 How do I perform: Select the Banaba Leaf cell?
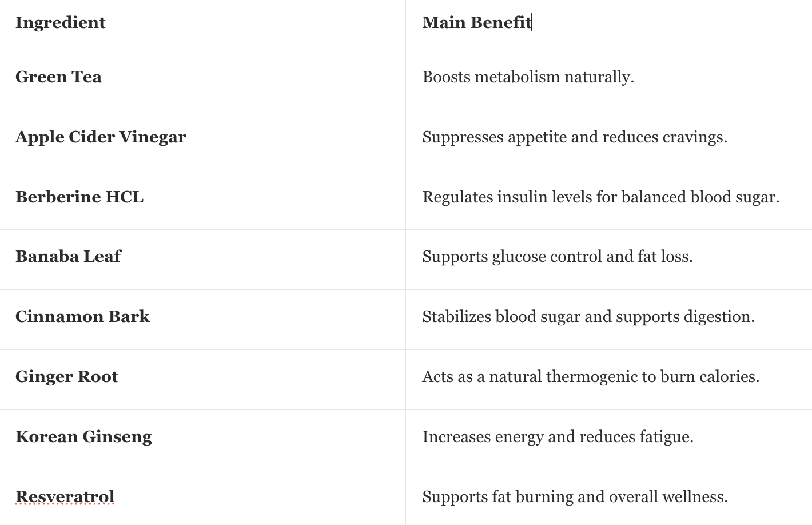(x=68, y=257)
